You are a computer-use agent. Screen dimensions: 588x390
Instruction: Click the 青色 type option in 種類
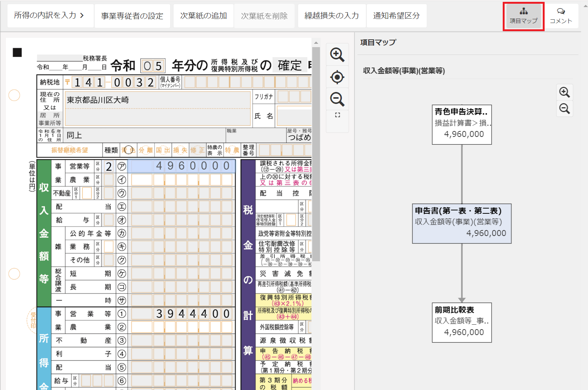click(x=129, y=150)
